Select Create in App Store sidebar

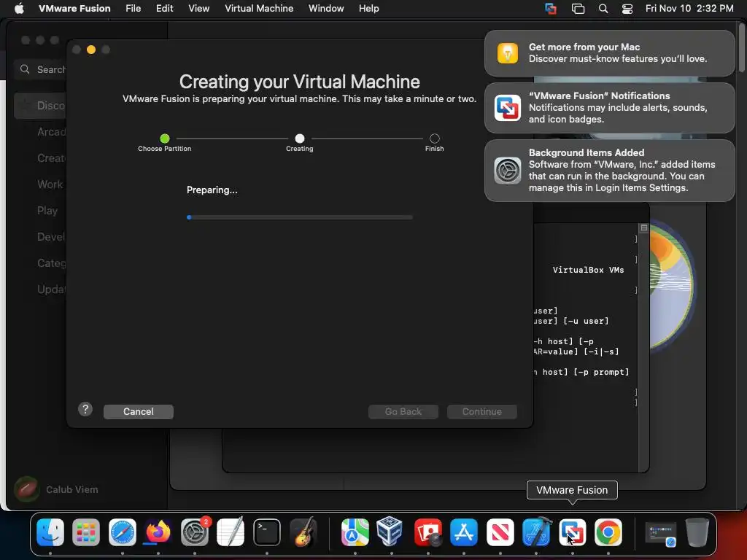[x=52, y=158]
